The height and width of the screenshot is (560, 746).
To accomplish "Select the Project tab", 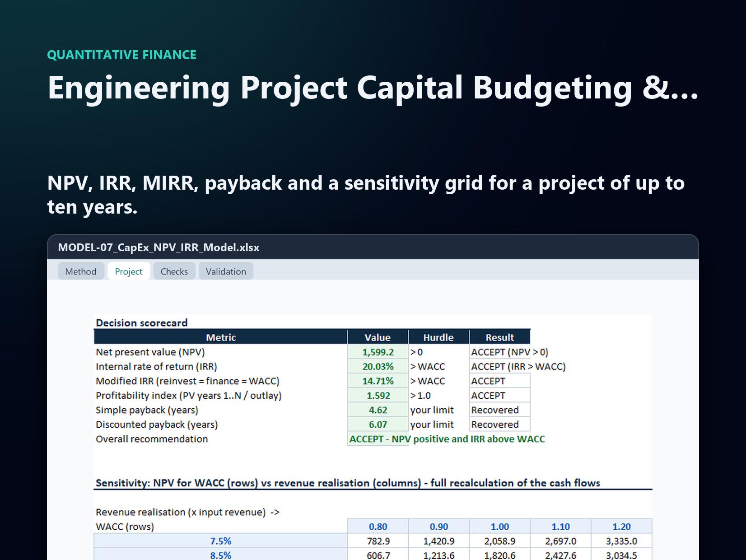I will 129,271.
